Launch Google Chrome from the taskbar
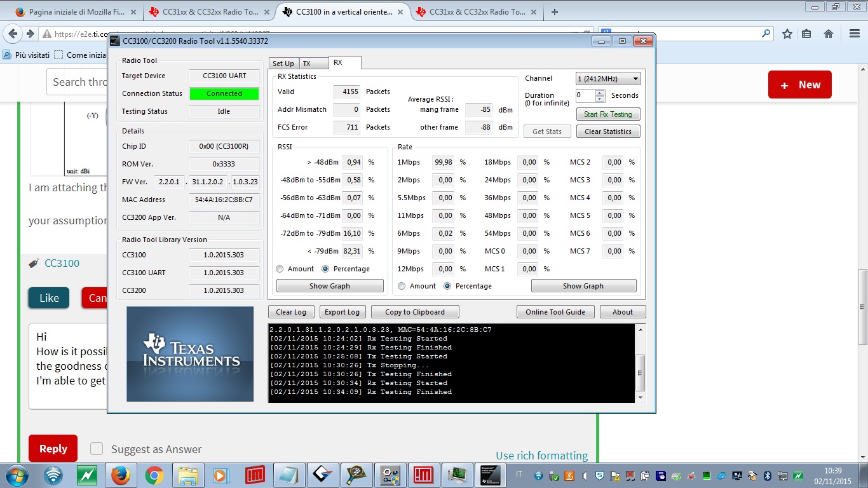 tap(154, 475)
